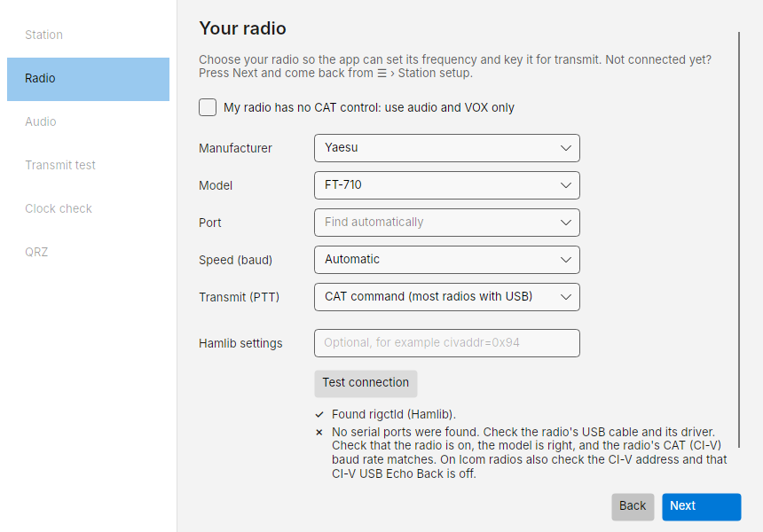
Task: Click the Next button
Action: pos(701,506)
